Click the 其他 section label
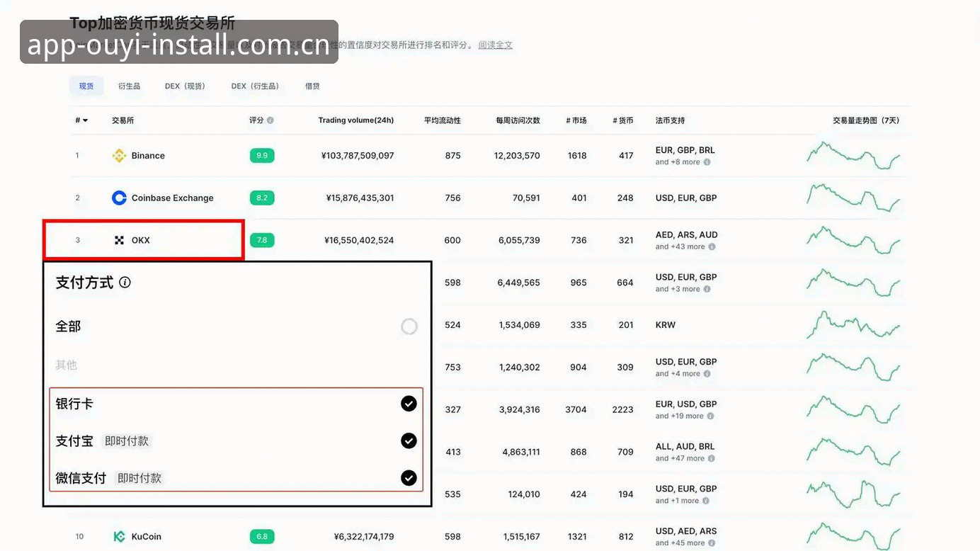Viewport: 980px width, 551px height. coord(66,365)
